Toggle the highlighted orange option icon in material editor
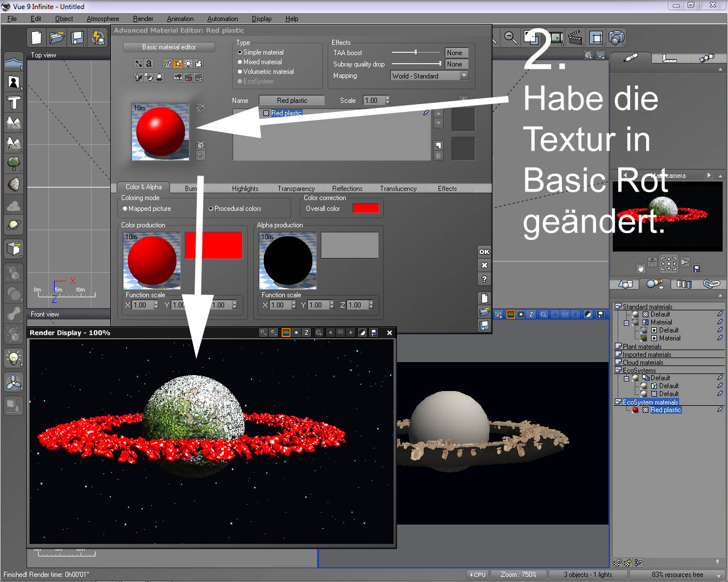The width and height of the screenshot is (728, 582). pyautogui.click(x=178, y=64)
